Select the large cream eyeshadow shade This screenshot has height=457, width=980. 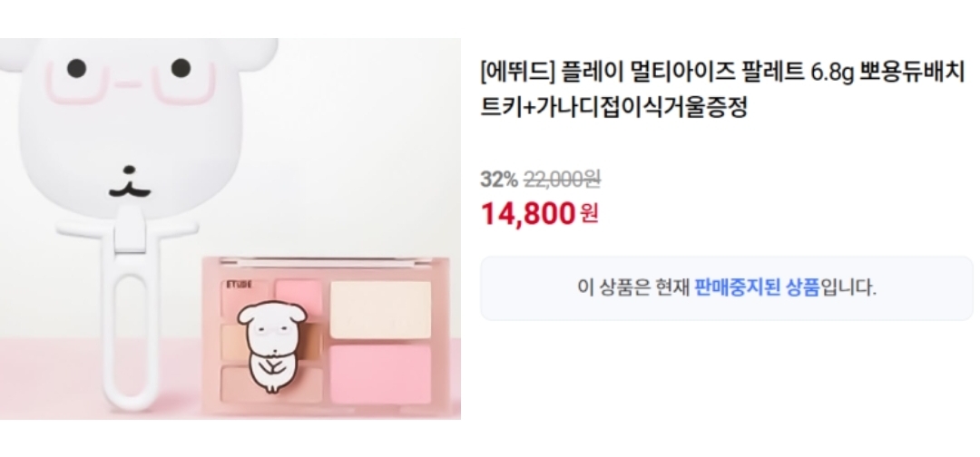[380, 310]
